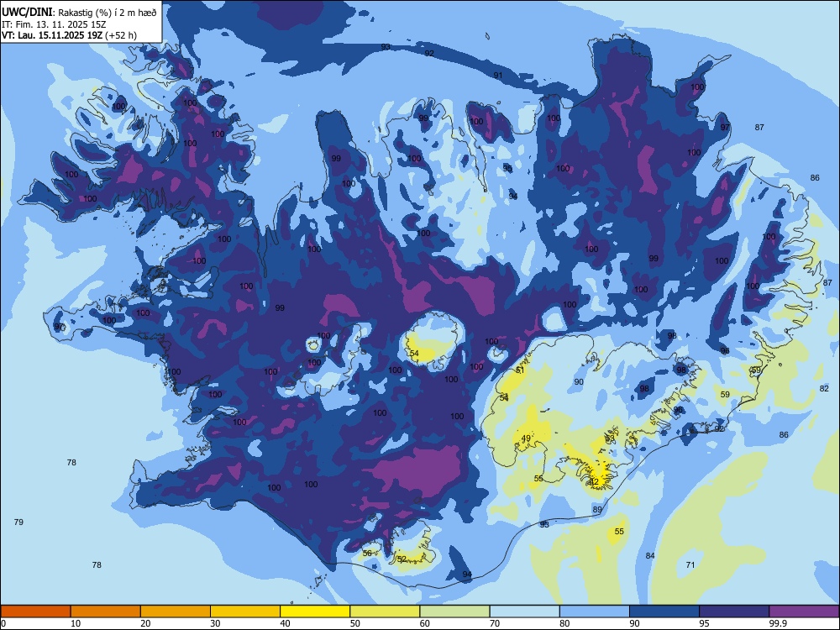This screenshot has height=630, width=840.
Task: Pick the light green 60–70 legend swatch
Action: pos(454,612)
